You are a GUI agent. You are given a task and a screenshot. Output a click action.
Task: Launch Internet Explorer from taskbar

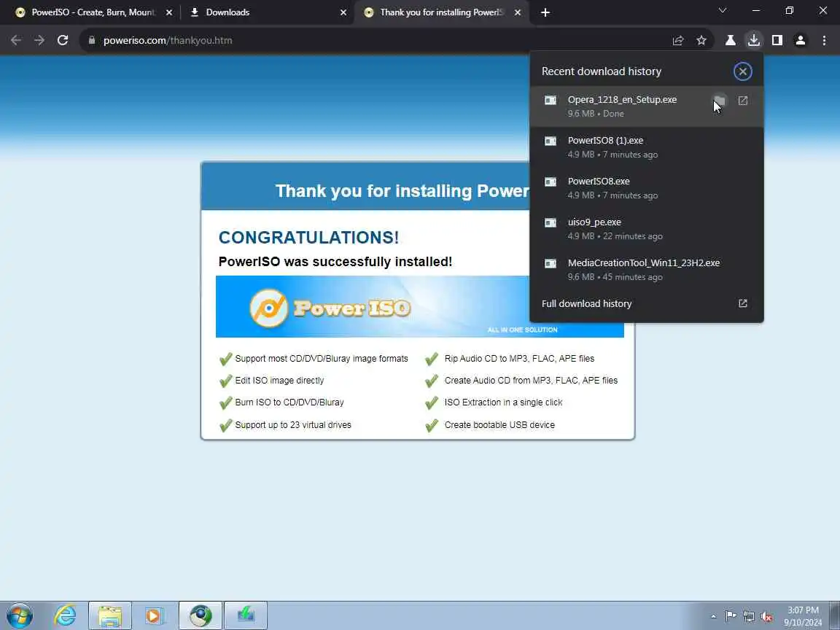(x=65, y=616)
